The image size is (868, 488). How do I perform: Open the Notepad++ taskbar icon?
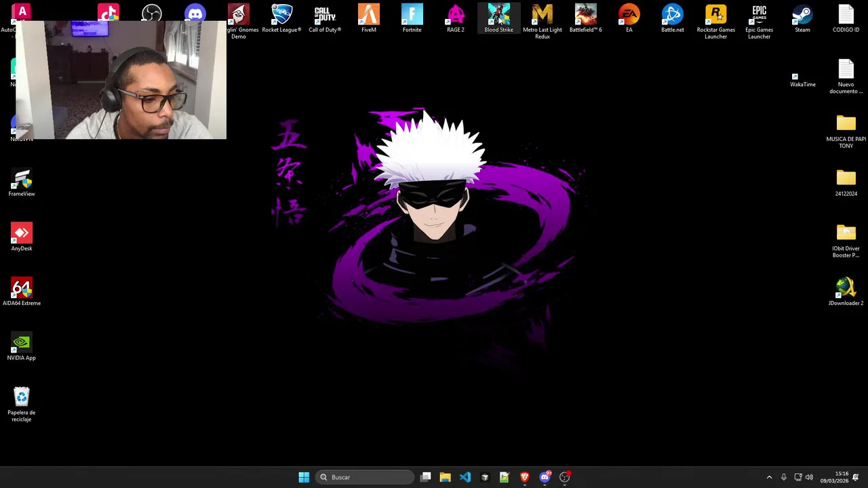coord(505,477)
